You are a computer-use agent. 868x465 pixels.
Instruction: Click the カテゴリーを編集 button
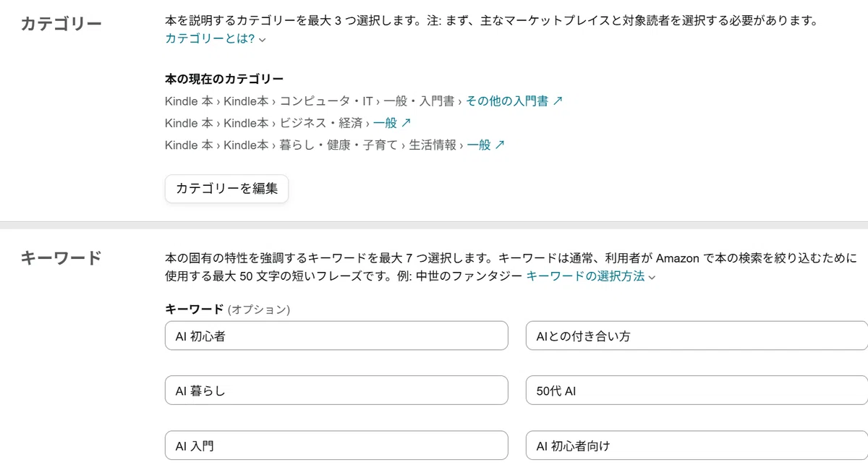click(226, 189)
